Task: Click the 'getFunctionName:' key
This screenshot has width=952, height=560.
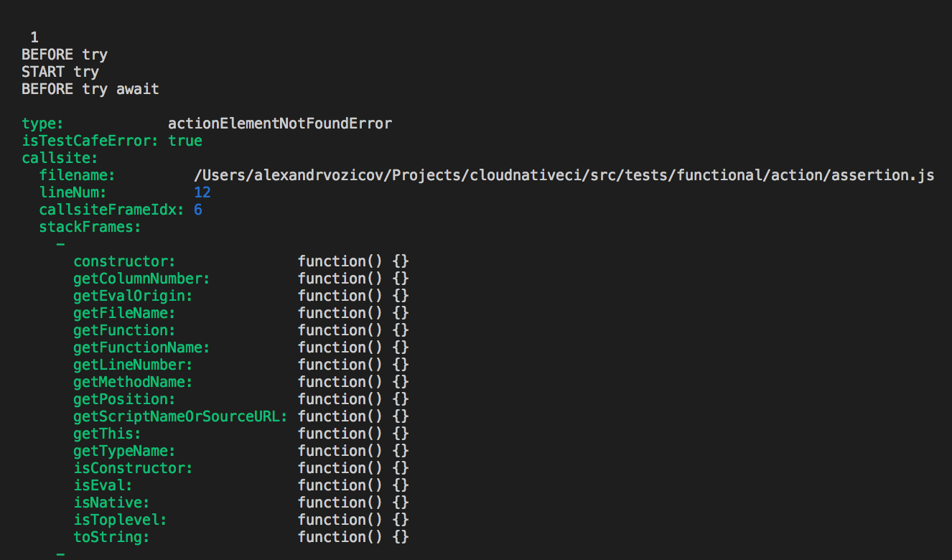Action: 141,347
